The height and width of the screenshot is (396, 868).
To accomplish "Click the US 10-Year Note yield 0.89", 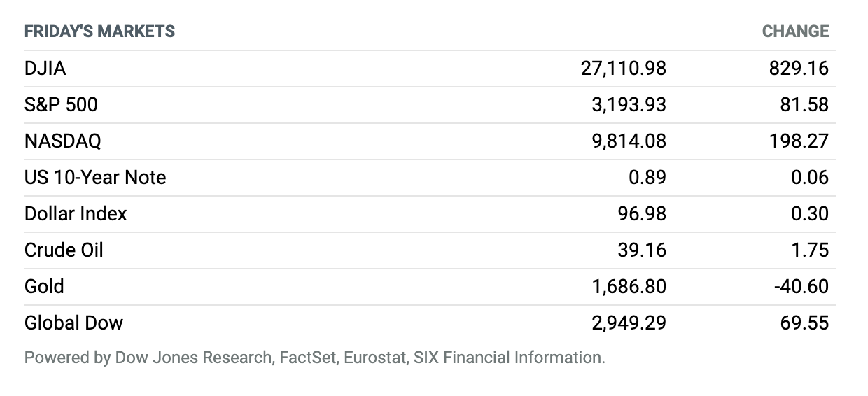I will (646, 178).
